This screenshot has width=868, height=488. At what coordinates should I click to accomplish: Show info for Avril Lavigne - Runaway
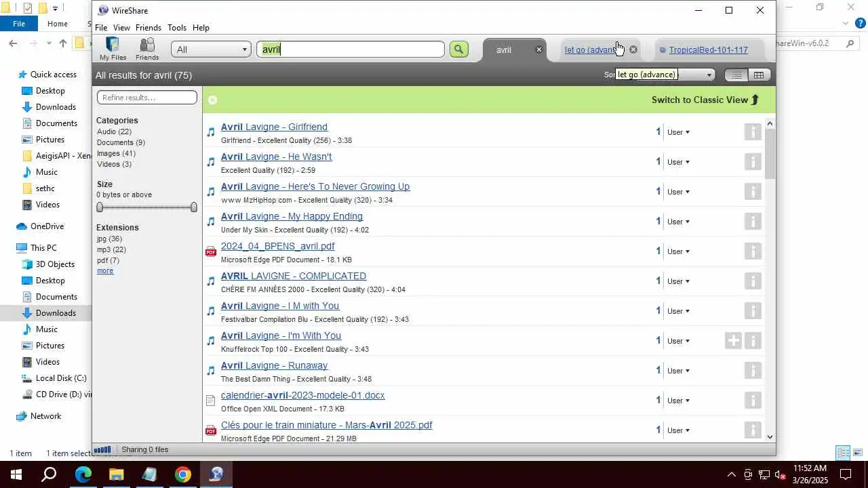753,370
